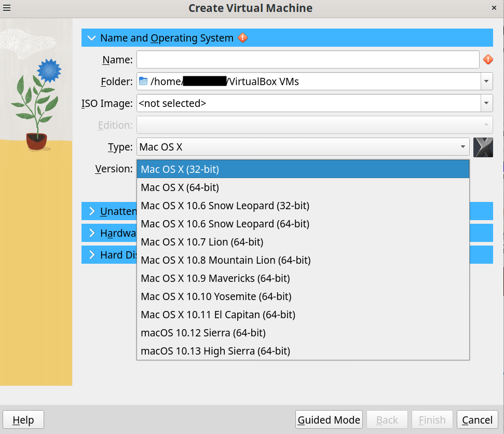Image resolution: width=504 pixels, height=434 pixels.
Task: Choose Mac OS X 10.7 Lion (64-bit)
Action: click(303, 242)
